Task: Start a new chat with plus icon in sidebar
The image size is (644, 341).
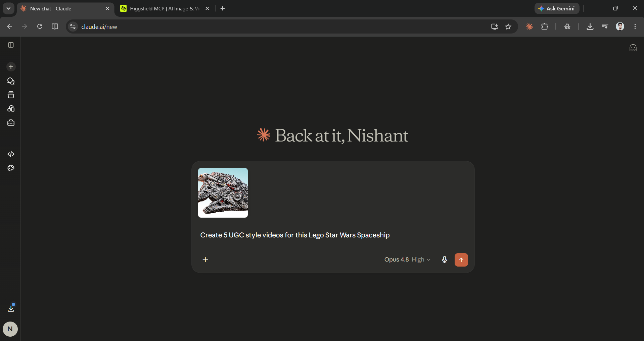Action: click(x=11, y=67)
